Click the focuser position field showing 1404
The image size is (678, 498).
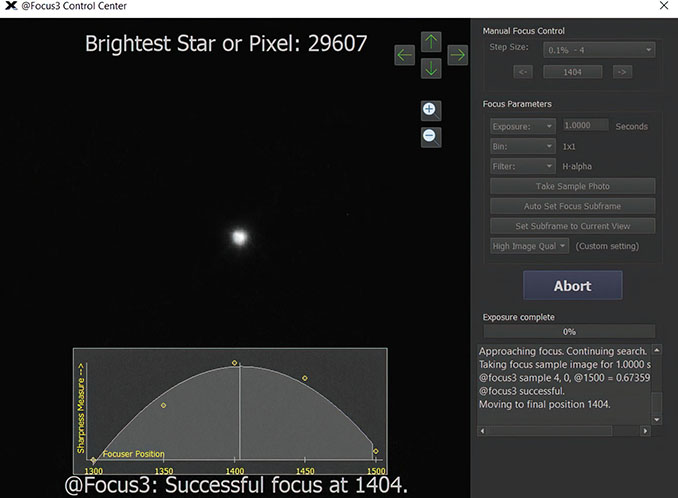point(572,72)
